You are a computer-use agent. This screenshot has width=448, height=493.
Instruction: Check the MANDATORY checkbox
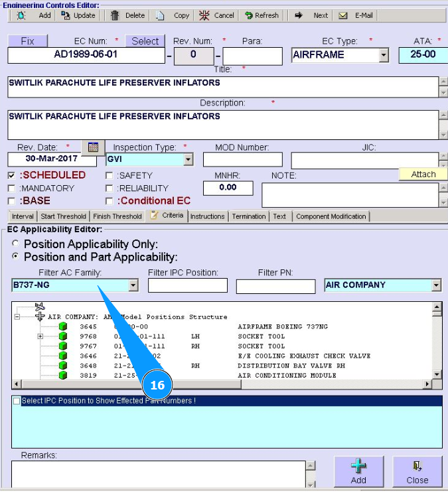(x=12, y=188)
